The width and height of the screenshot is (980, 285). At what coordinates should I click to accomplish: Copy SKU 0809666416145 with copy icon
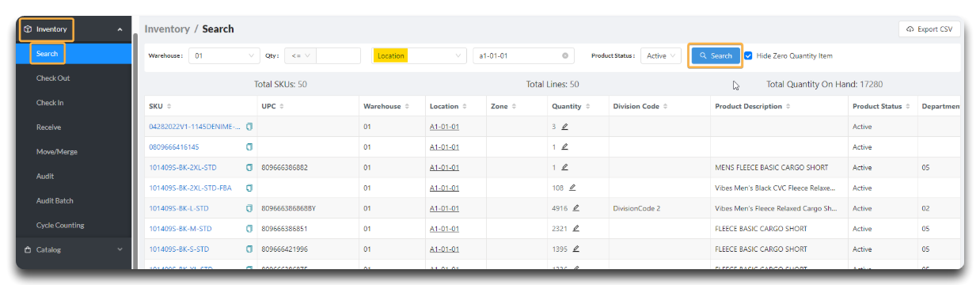249,147
